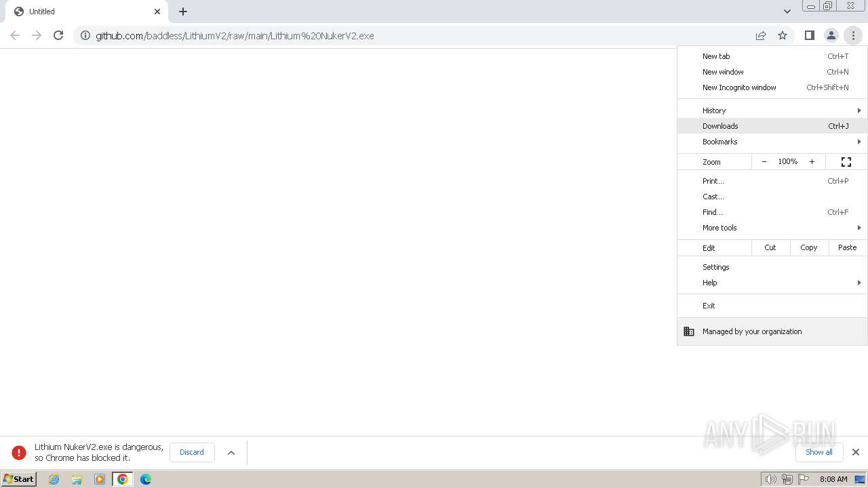Viewport: 868px width, 488px height.
Task: Click Paste in the Edit row
Action: click(x=848, y=247)
